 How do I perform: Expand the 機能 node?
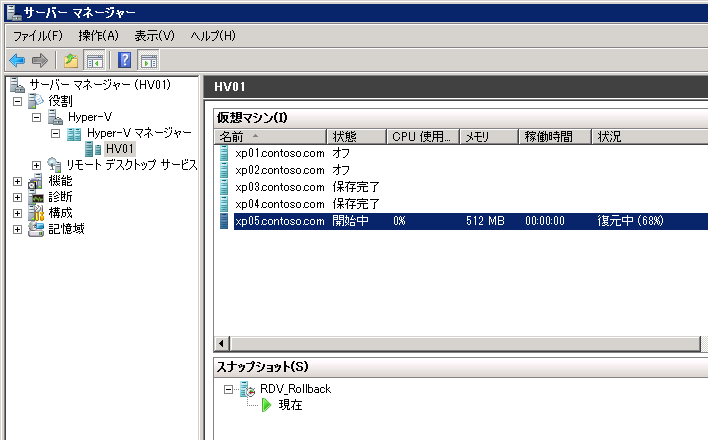click(x=17, y=181)
